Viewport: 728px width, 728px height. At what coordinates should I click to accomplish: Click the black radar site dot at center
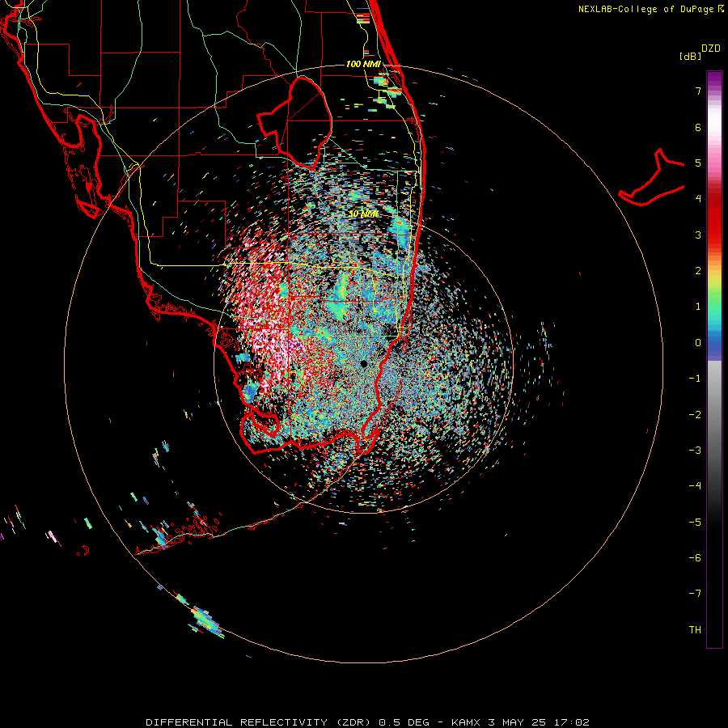[363, 363]
